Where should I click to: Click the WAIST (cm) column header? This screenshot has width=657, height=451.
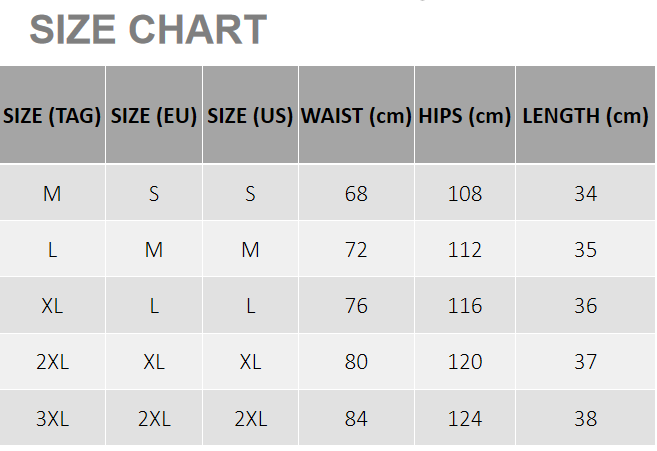(356, 114)
